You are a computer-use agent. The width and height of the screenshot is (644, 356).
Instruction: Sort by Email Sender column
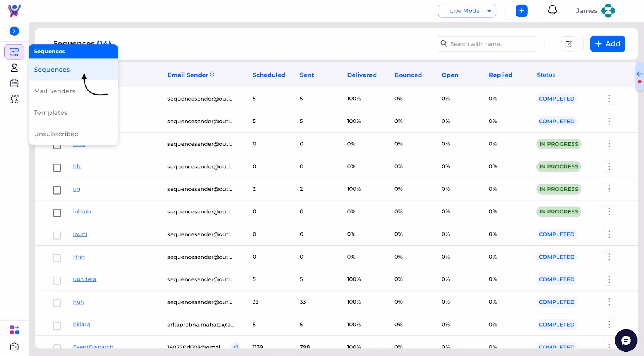pos(191,75)
